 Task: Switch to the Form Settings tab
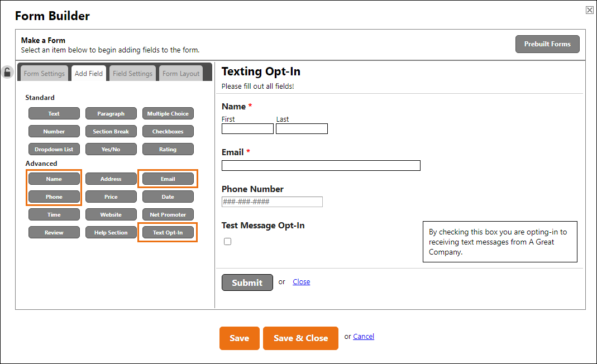point(44,74)
